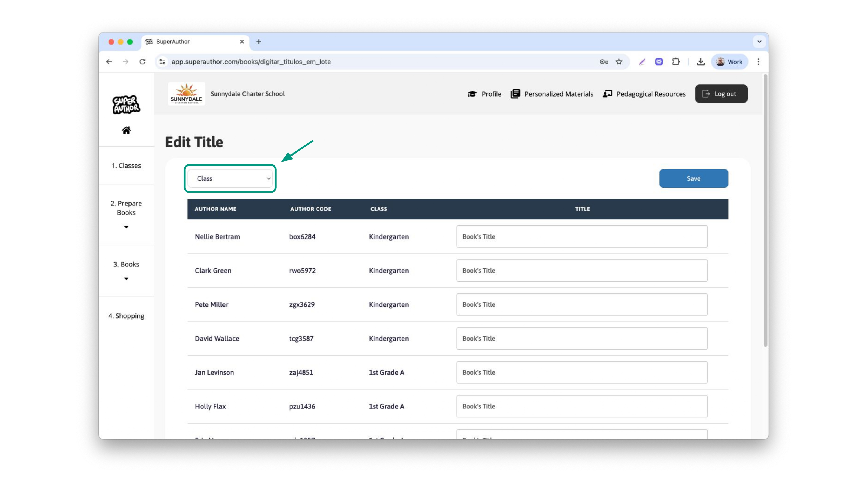Open Pedagogical Resources
868x488 pixels.
click(644, 94)
